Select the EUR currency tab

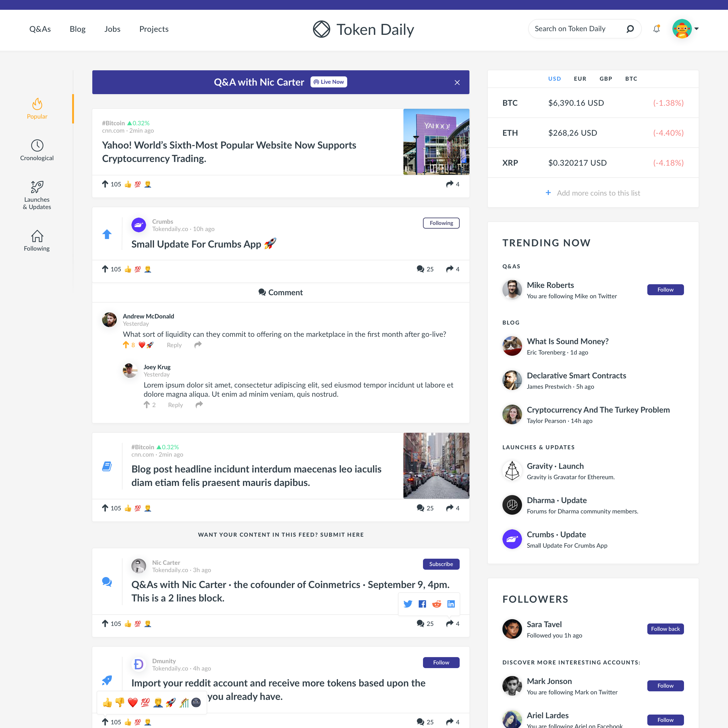coord(580,79)
